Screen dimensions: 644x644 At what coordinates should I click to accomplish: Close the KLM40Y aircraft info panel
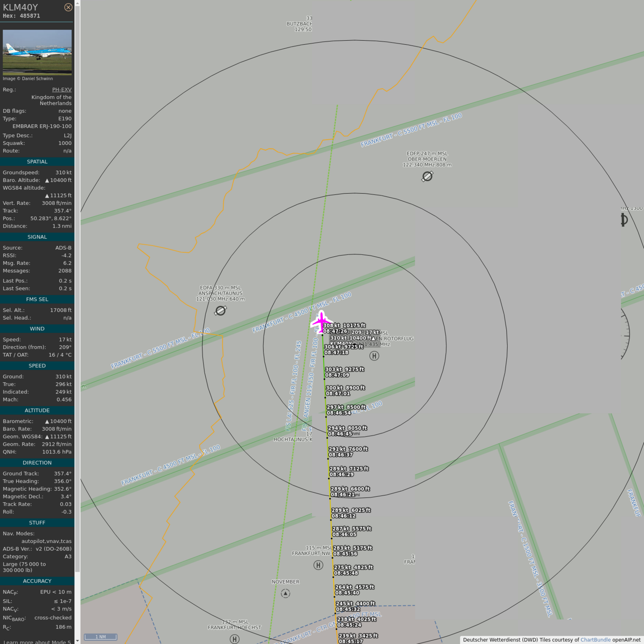point(68,7)
